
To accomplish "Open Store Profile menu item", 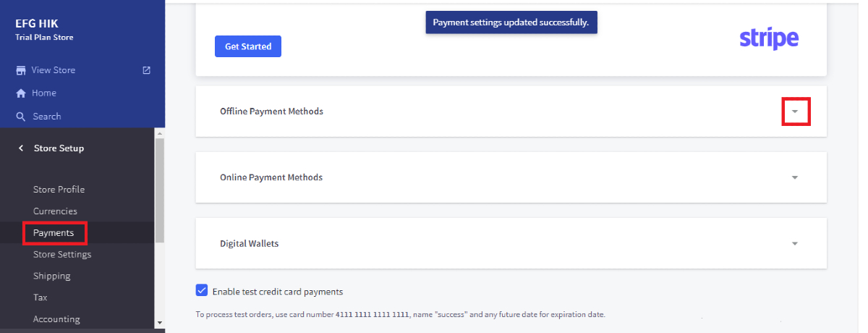I will pyautogui.click(x=59, y=190).
